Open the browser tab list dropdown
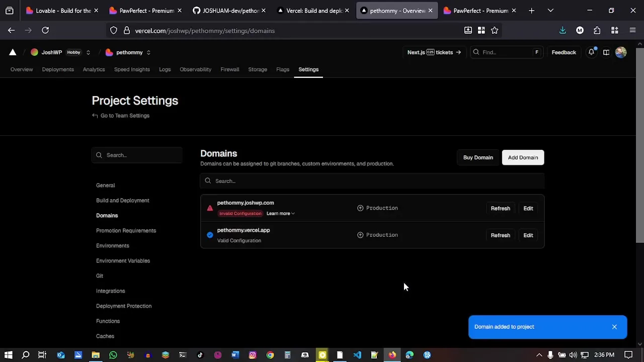 click(x=550, y=11)
